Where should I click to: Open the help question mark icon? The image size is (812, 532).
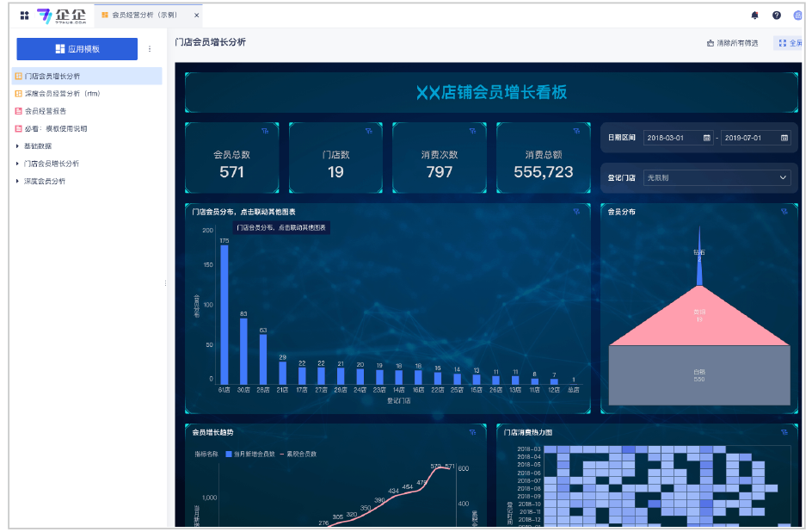(777, 15)
